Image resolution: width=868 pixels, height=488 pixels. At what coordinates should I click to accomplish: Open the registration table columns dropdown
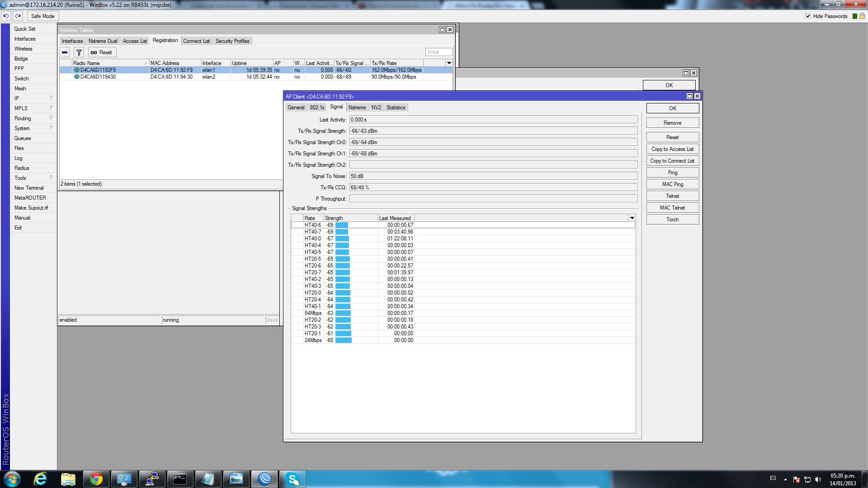pos(449,63)
